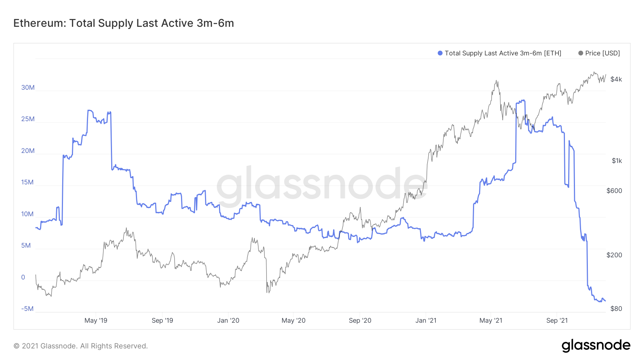This screenshot has height=362, width=644.
Task: Click the May '19 x-axis label
Action: point(96,321)
